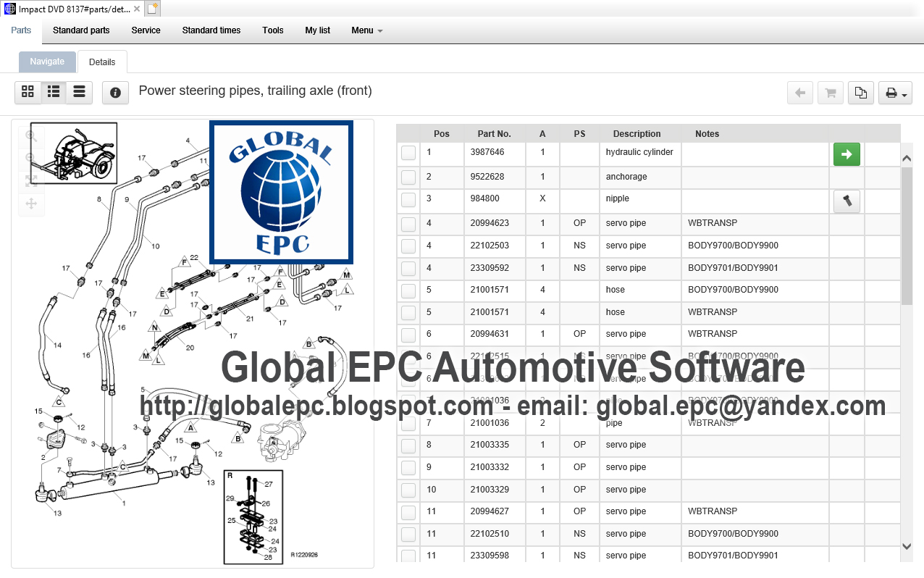Select hose row with WBTRANSP note
Image resolution: width=924 pixels, height=578 pixels.
(649, 312)
